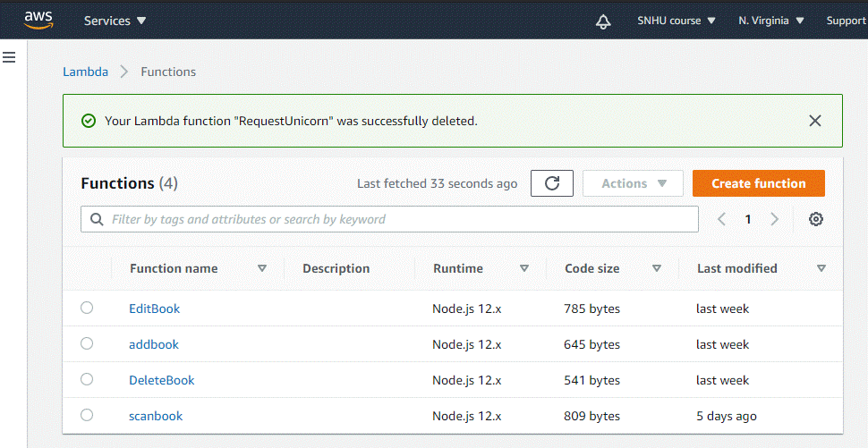The image size is (868, 448).
Task: Select the EditBook radio button
Action: (87, 308)
